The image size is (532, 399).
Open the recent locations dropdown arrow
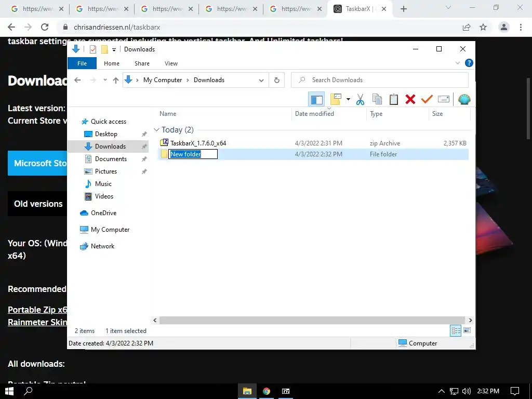tap(105, 80)
